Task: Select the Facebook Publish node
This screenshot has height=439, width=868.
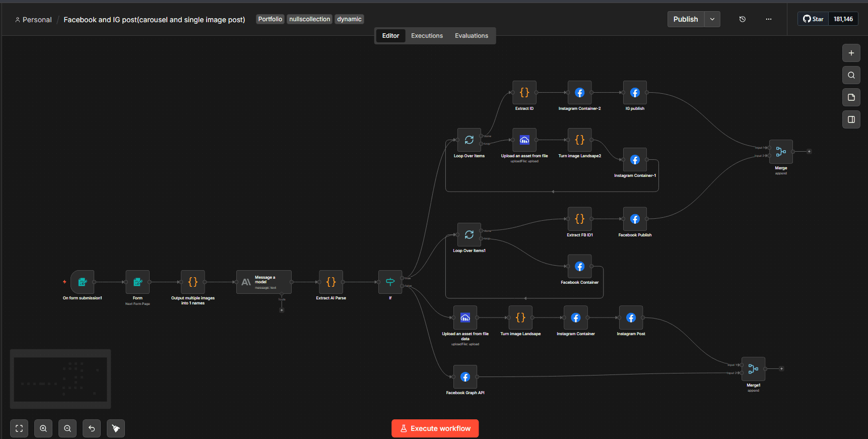Action: point(635,219)
